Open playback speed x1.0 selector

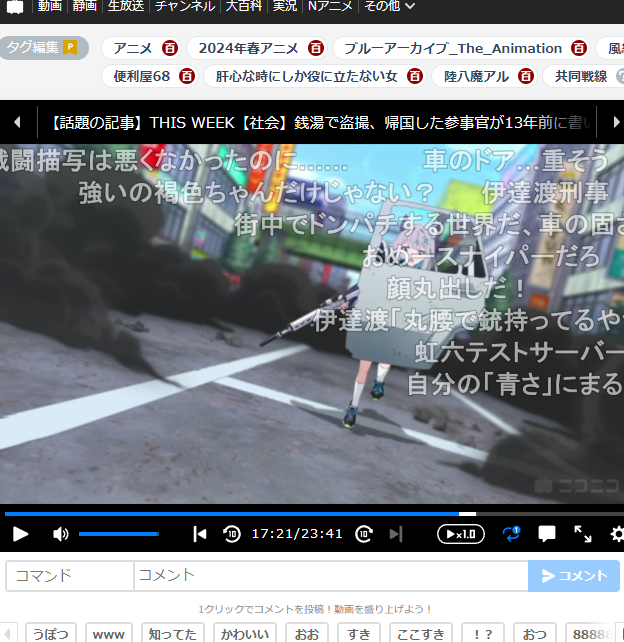[x=461, y=534]
